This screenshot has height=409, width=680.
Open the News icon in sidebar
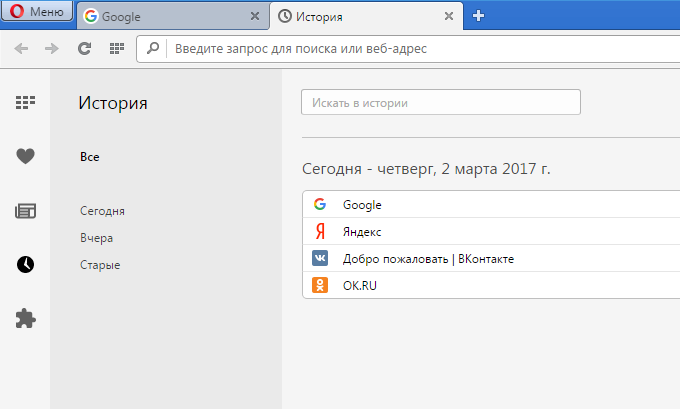coord(26,211)
